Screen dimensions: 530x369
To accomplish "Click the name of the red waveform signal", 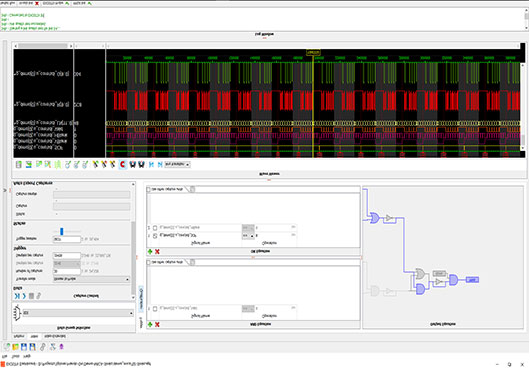I will click(42, 104).
